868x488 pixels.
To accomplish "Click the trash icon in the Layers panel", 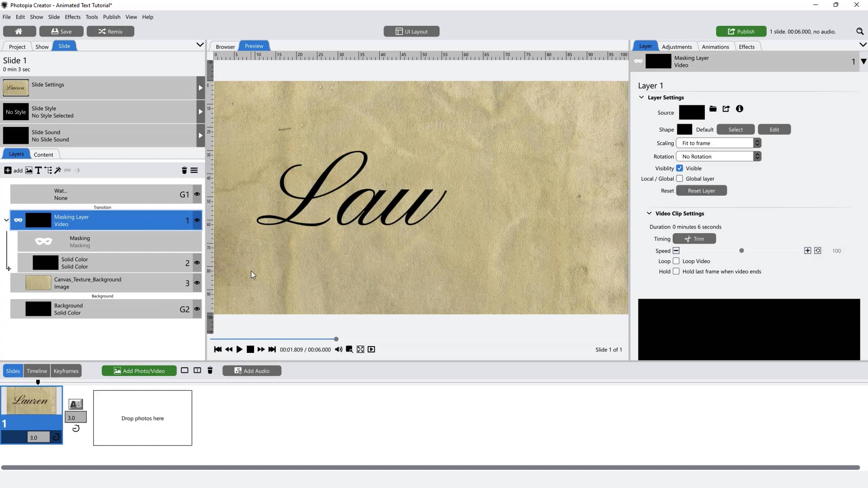I will (x=184, y=170).
